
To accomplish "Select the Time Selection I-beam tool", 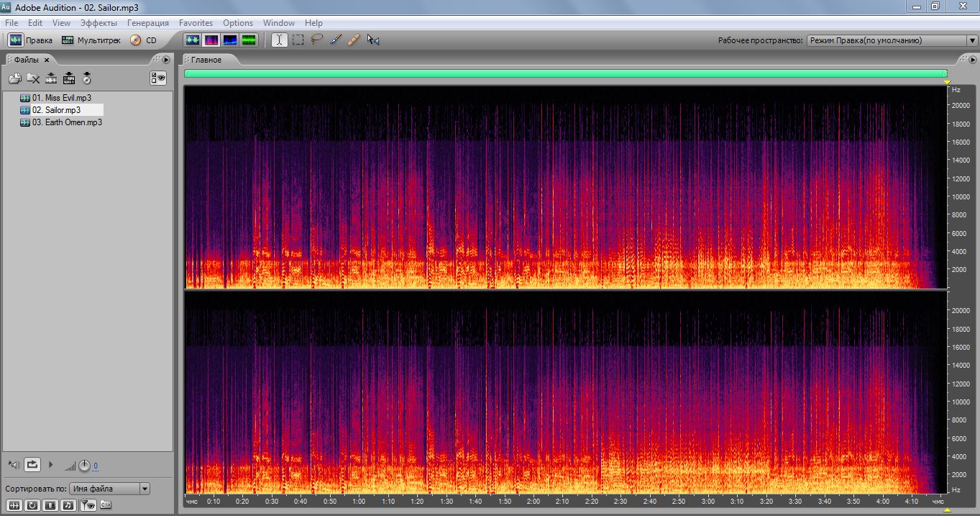I will point(279,40).
